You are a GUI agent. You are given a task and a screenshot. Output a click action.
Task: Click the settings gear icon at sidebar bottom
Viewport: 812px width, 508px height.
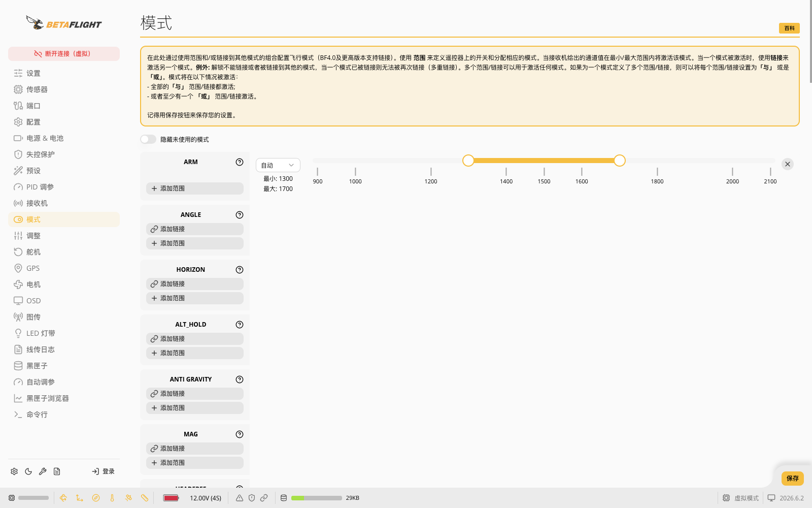coord(14,471)
